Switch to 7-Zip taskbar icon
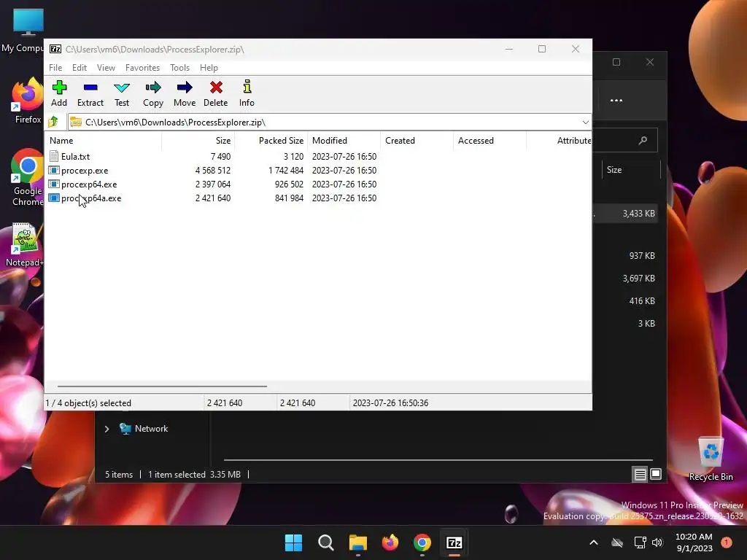 coord(454,542)
